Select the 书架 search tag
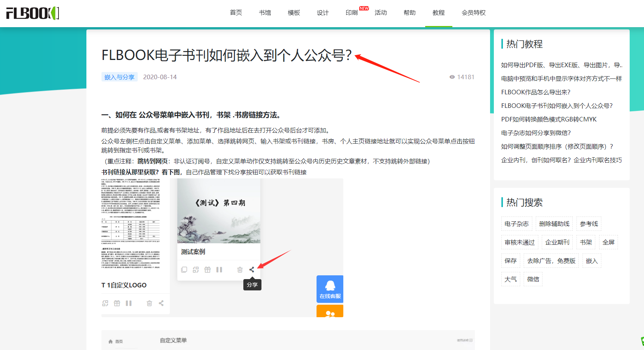 (x=586, y=242)
